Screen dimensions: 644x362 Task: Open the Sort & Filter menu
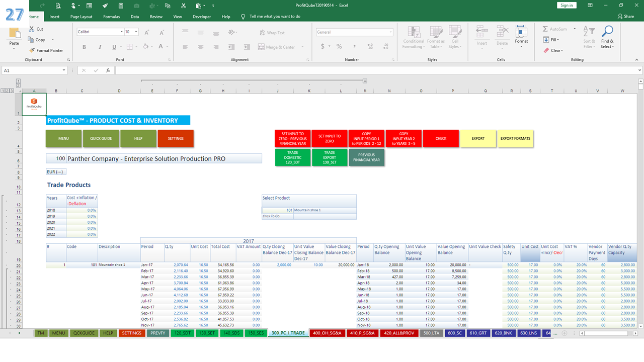click(589, 37)
